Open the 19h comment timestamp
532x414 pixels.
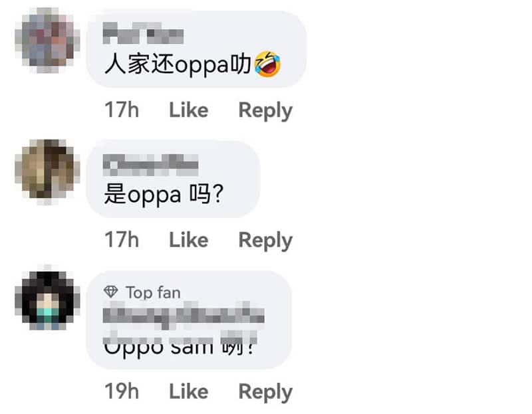click(x=122, y=391)
